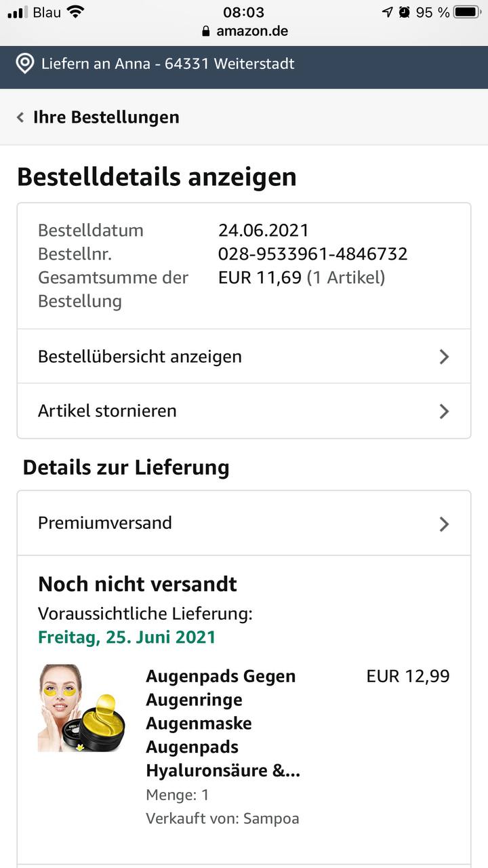Tap the lock icon next to amazon.de
Screen dimensions: 488x868
coord(207,31)
